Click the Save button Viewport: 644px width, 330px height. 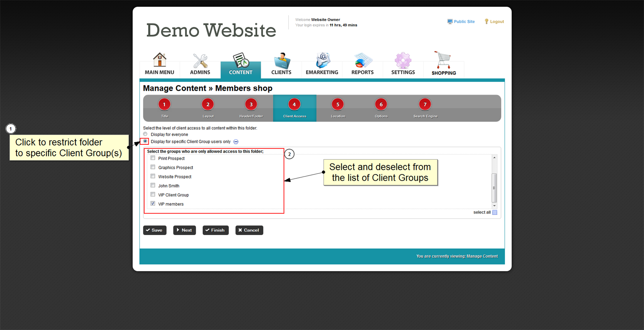[155, 230]
